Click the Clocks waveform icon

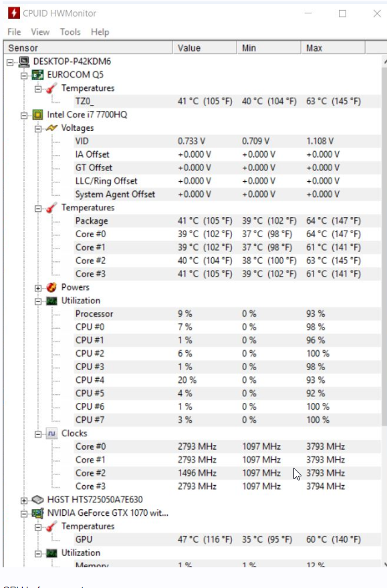click(x=51, y=434)
